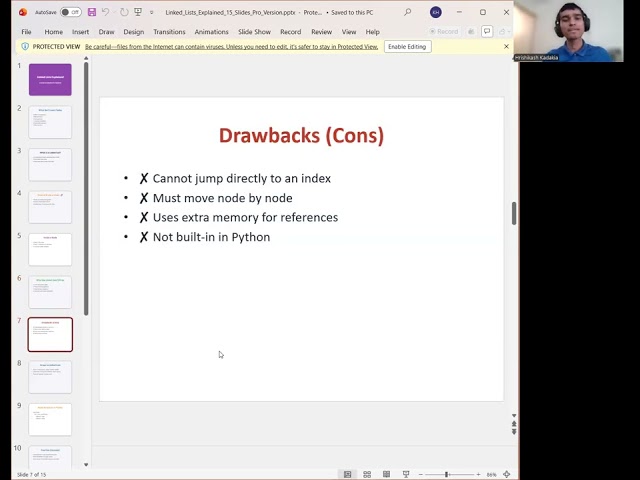Viewport: 640px width, 480px height.
Task: Select slide 1 thumbnail
Action: [x=50, y=80]
